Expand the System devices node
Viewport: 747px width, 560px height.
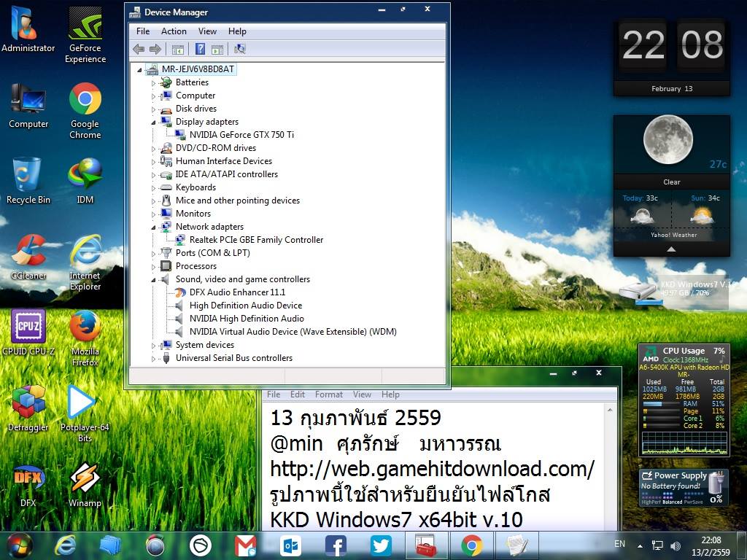click(153, 346)
